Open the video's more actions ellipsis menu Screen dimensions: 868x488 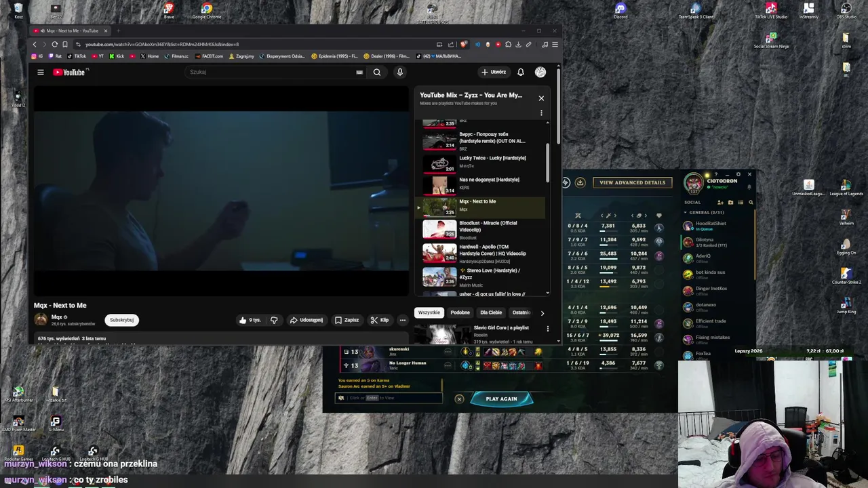tap(402, 320)
